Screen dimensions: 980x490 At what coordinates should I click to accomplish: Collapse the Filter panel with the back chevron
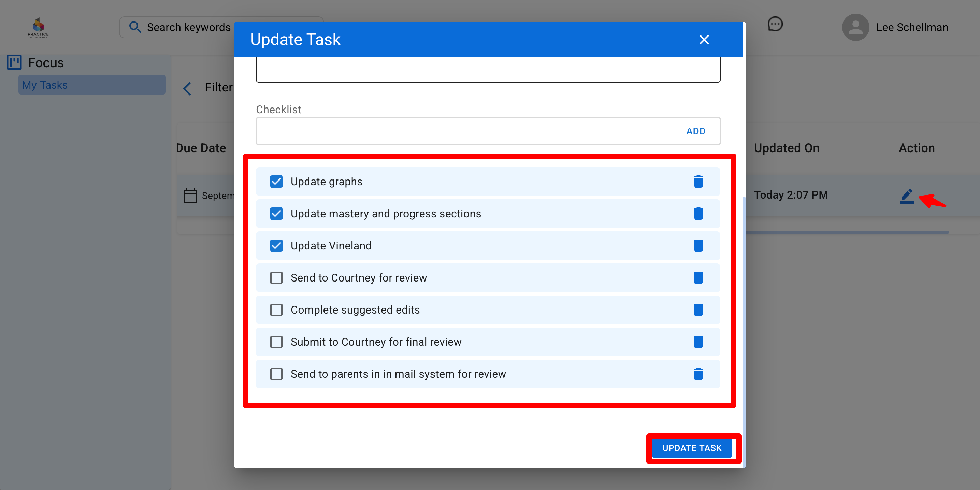pos(187,88)
